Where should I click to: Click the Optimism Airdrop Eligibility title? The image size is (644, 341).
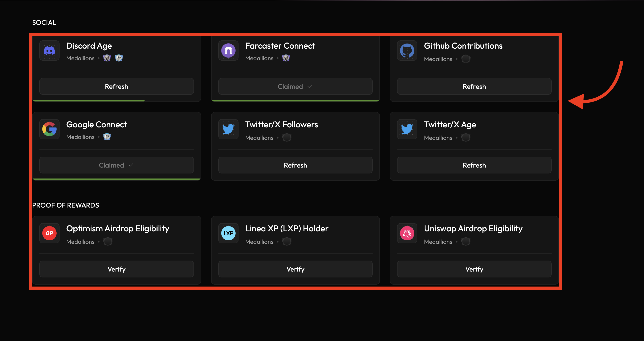(x=118, y=229)
